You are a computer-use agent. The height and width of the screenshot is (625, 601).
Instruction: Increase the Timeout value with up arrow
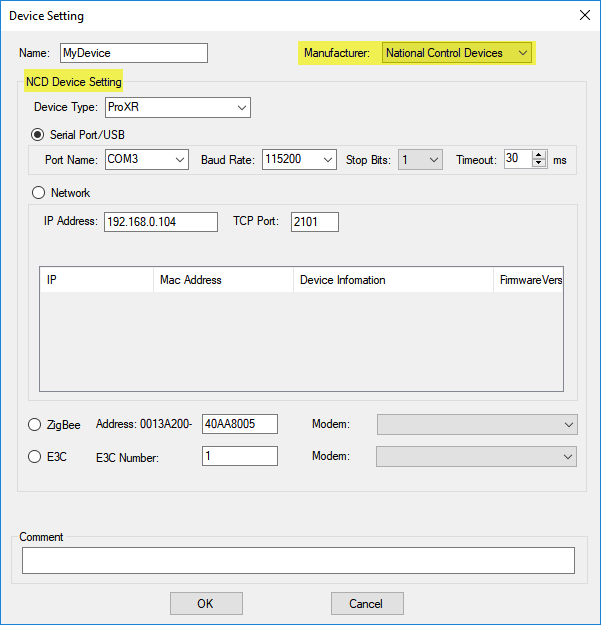click(539, 155)
